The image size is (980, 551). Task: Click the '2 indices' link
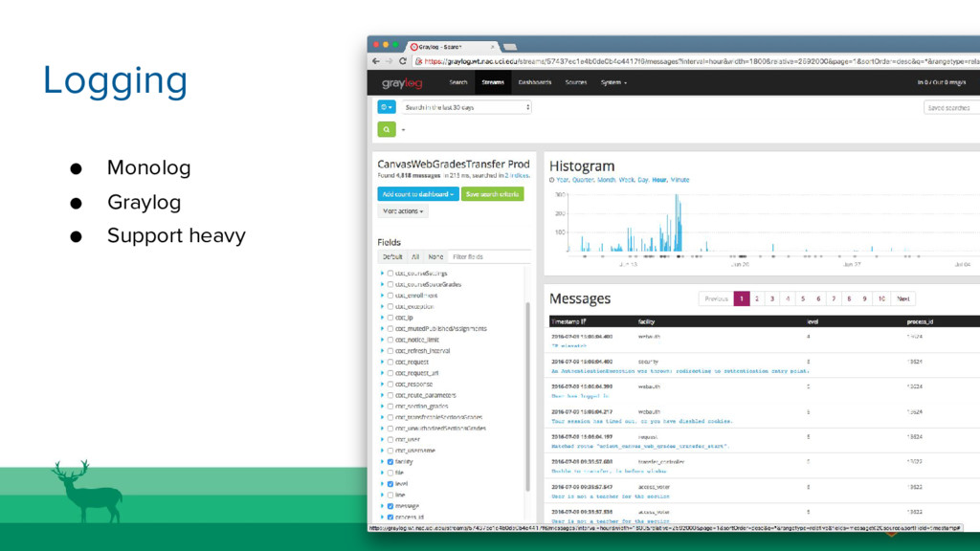pos(517,176)
